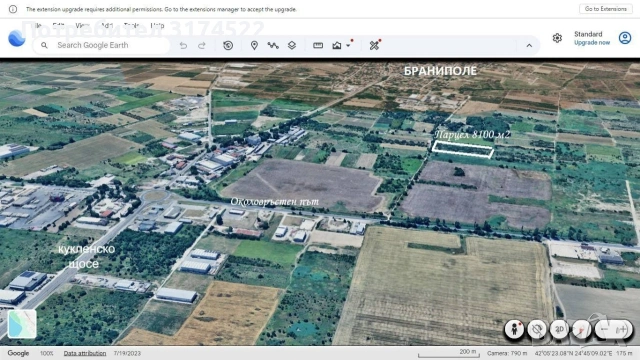Image resolution: width=640 pixels, height=360 pixels.
Task: Click the map style image icon
Action: (337, 45)
